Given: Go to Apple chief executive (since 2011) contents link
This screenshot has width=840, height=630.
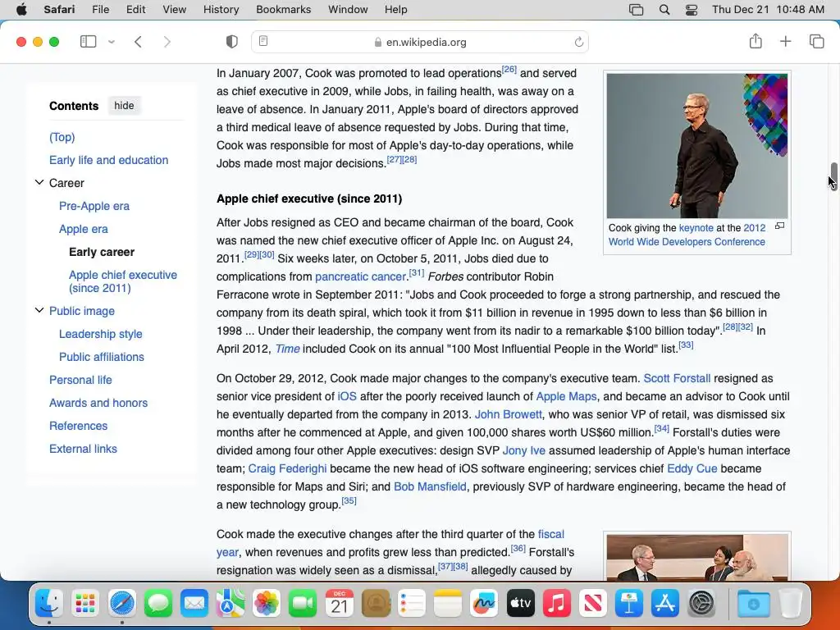Looking at the screenshot, I should [123, 281].
